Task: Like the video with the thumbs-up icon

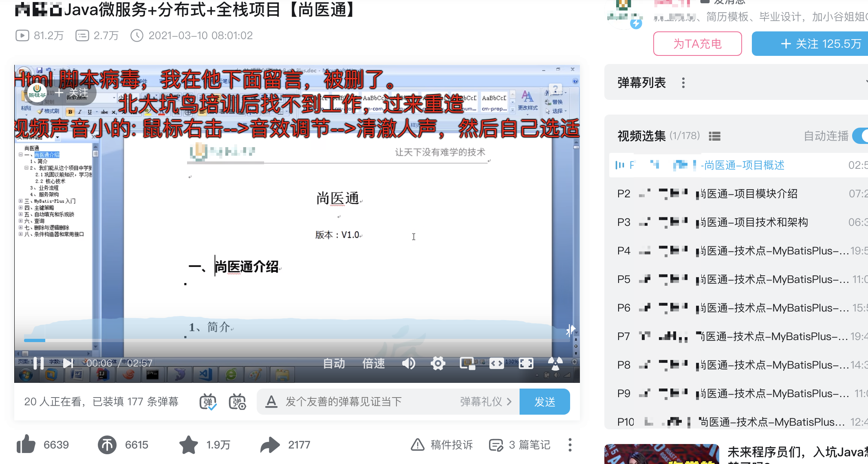Action: [26, 444]
